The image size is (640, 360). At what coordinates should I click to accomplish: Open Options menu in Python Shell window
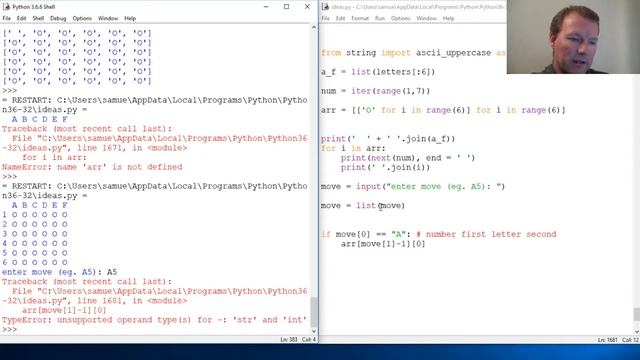(82, 18)
